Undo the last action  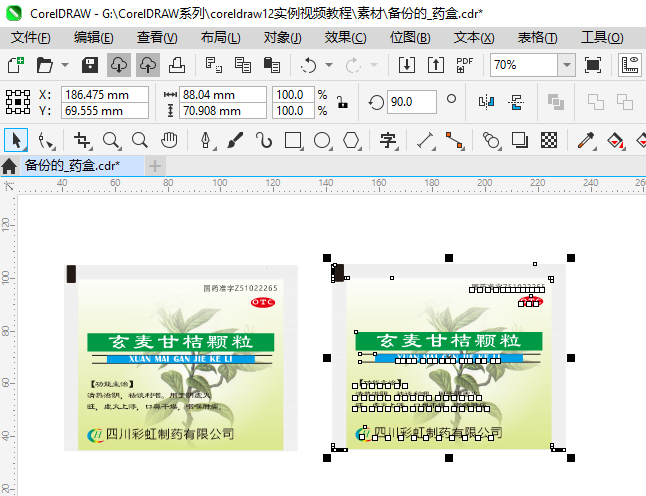(x=308, y=65)
